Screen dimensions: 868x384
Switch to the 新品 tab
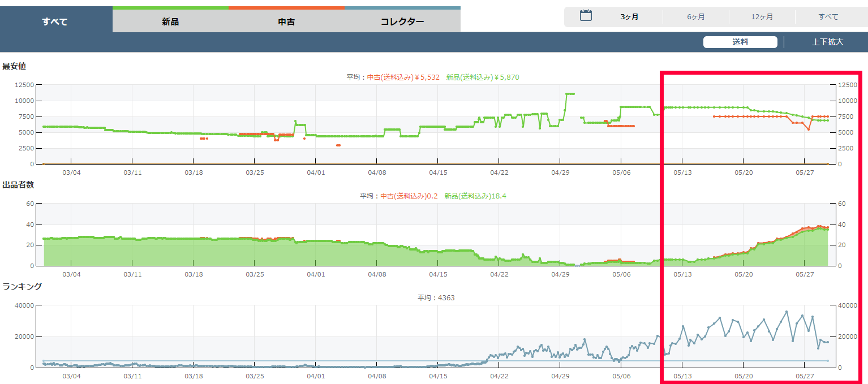click(170, 22)
